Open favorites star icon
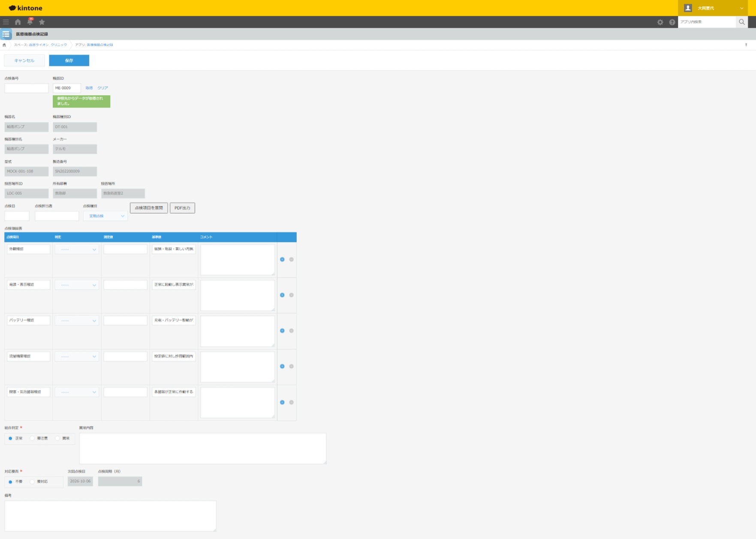 point(42,22)
